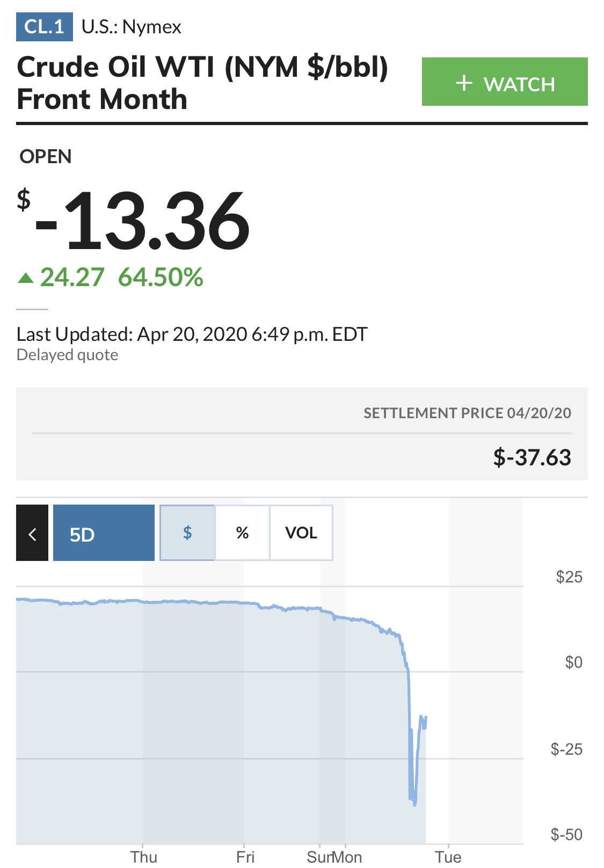Click the Tue label on chart axis
Viewport: 604px width, 868px height.
[448, 856]
